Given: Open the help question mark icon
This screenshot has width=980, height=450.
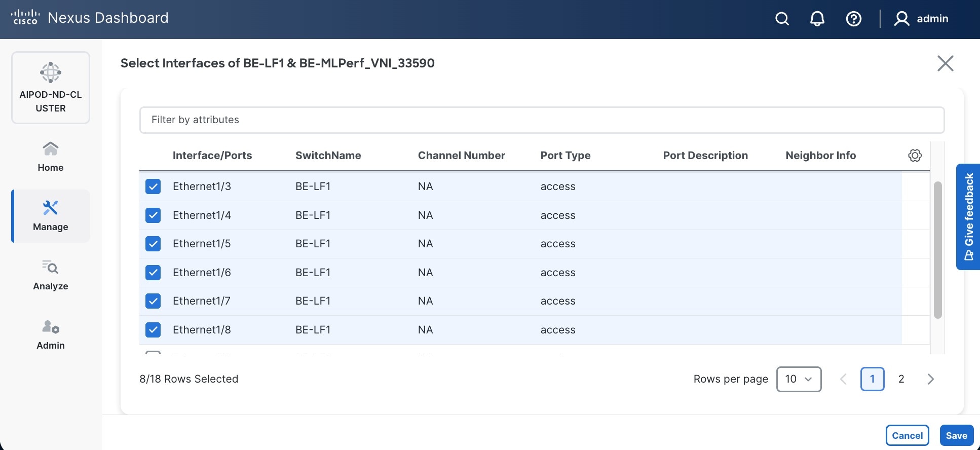Looking at the screenshot, I should click(853, 19).
